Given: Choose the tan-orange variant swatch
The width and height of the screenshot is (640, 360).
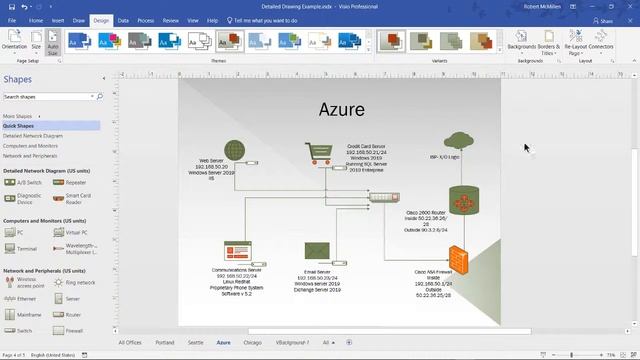Looking at the screenshot, I should click(x=481, y=41).
